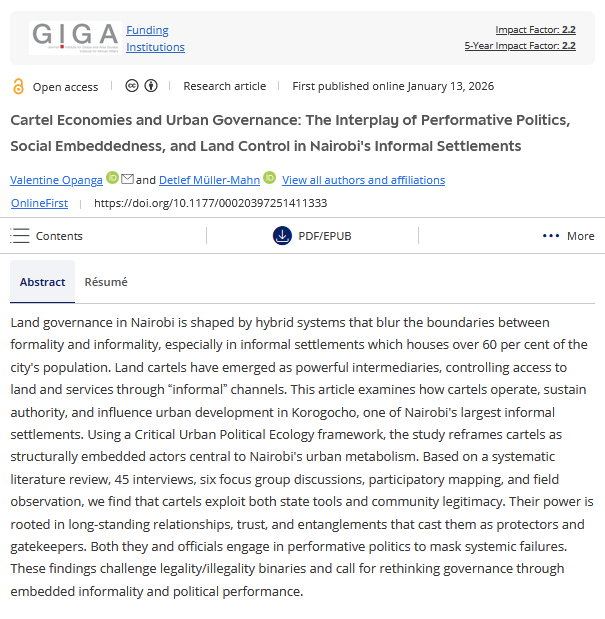
Task: Click the GIGA journal logo
Action: (76, 37)
